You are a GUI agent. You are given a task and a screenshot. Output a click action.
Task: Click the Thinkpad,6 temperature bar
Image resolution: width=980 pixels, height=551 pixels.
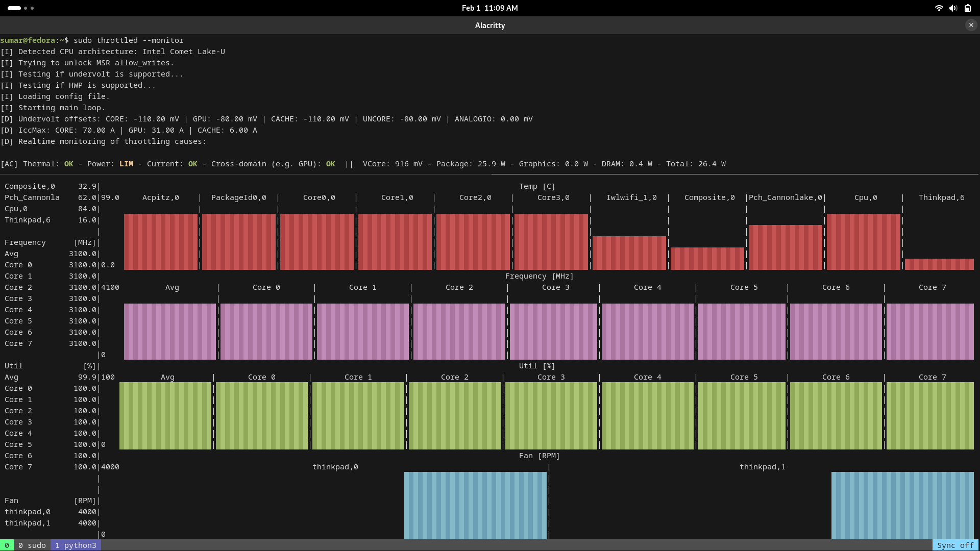[x=939, y=264]
